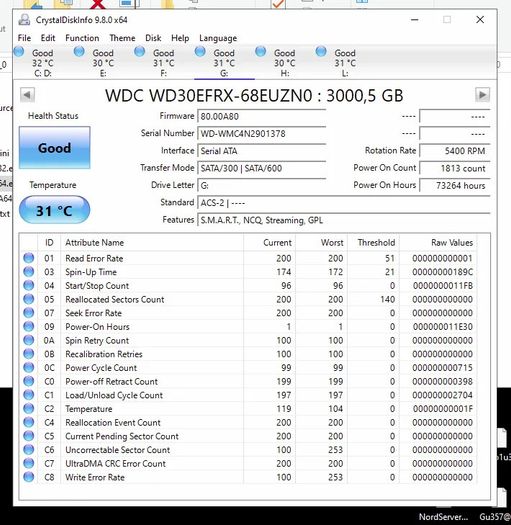Screen dimensions: 511x525
Task: Click the Threshold column header
Action: [373, 242]
